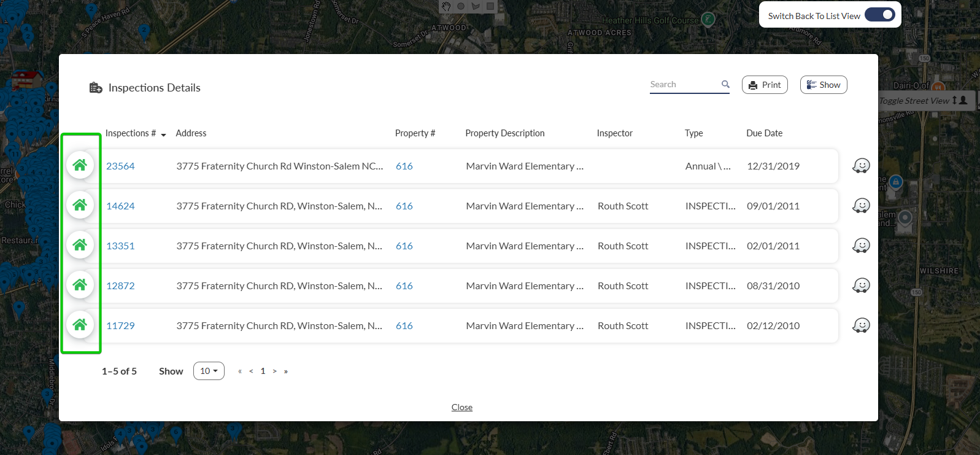Sort by Inspections # column arrow

(x=163, y=134)
